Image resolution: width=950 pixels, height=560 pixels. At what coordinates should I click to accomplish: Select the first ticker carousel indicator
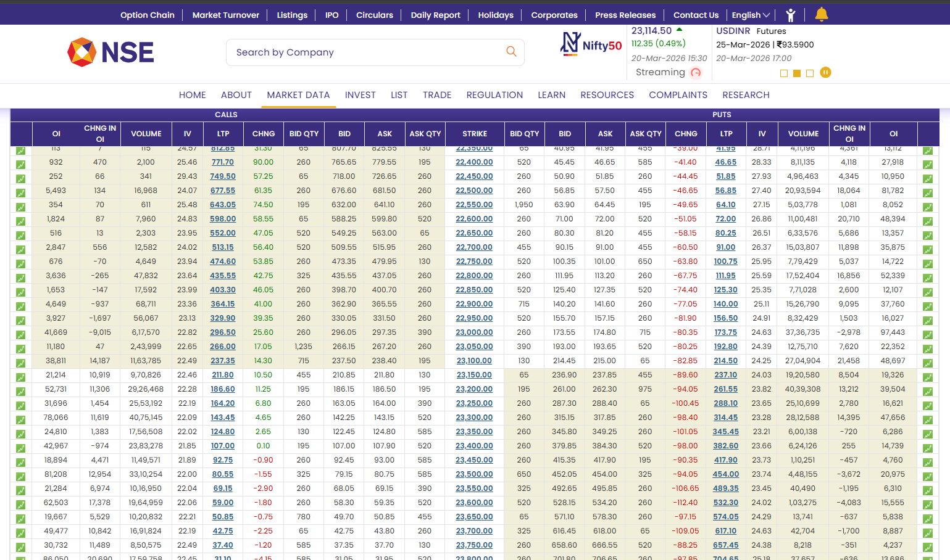(x=784, y=73)
